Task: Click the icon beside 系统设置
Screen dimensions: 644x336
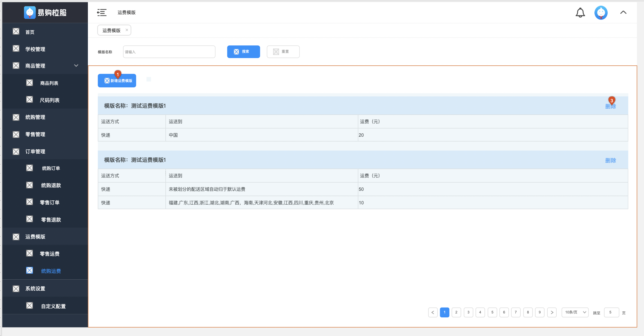Action: (16, 289)
